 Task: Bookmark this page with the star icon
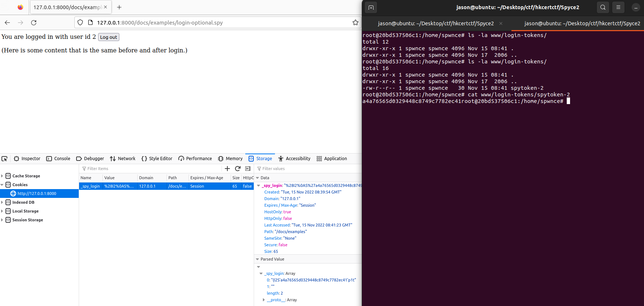(355, 22)
